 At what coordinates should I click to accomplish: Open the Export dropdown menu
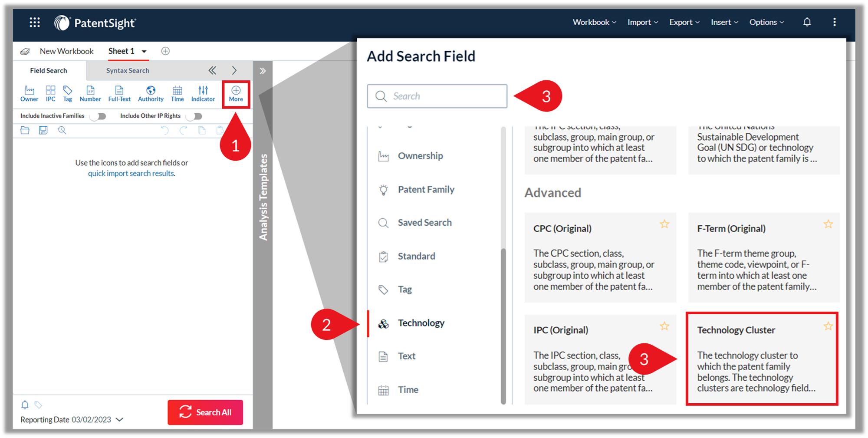(684, 22)
